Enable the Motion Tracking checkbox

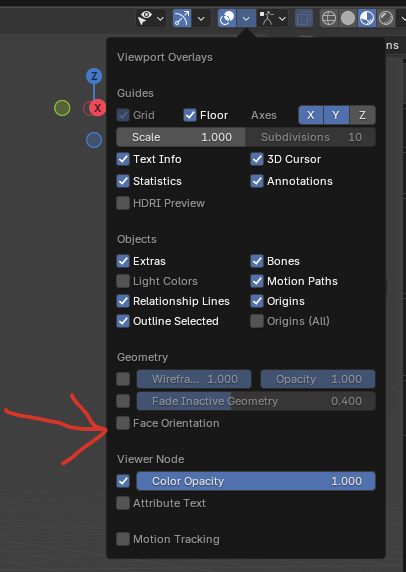pyautogui.click(x=123, y=539)
